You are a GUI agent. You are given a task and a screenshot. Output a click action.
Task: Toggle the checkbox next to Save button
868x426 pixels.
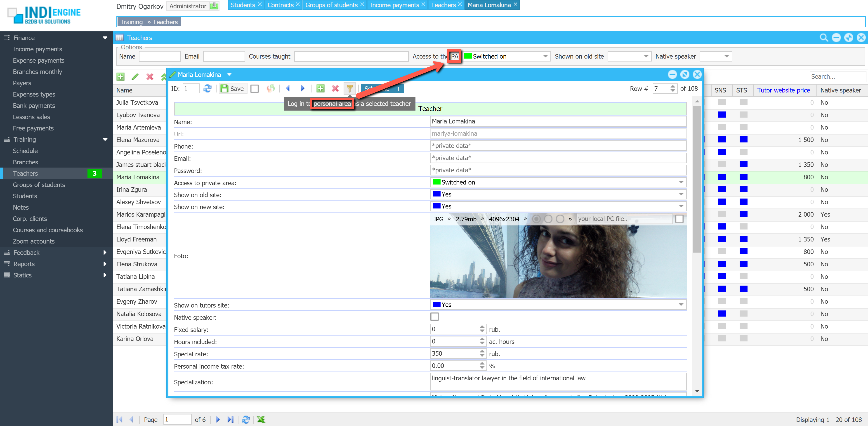click(x=255, y=89)
